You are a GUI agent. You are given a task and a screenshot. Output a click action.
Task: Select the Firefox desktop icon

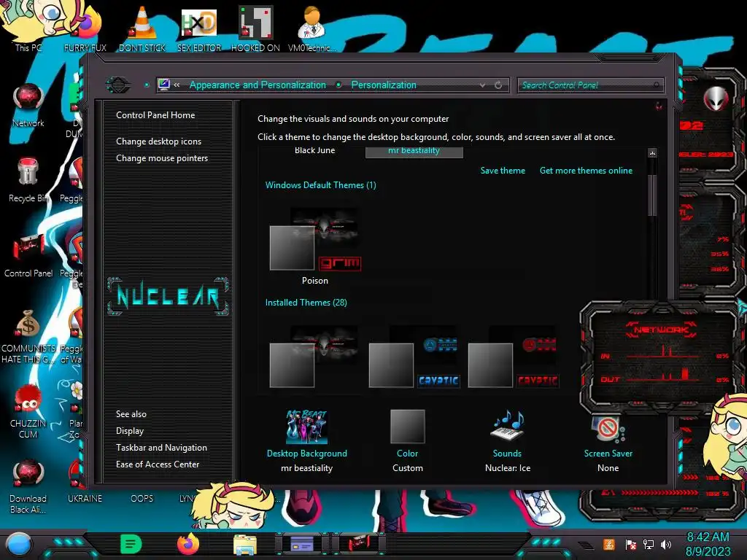[x=85, y=28]
